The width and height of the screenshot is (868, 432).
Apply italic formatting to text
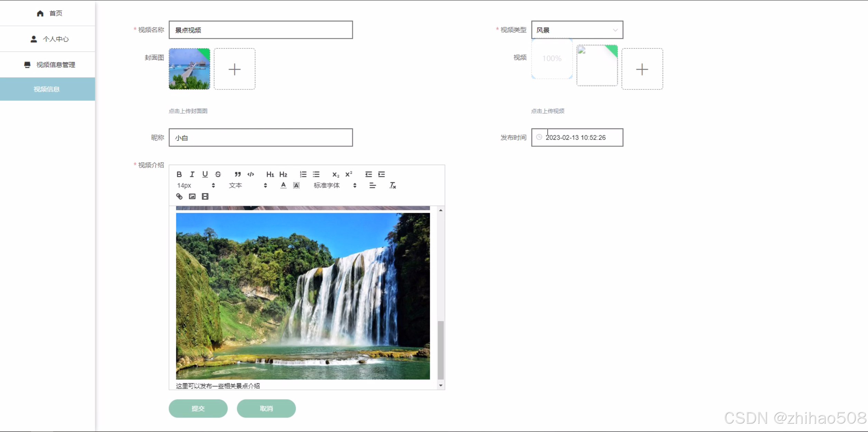(192, 174)
